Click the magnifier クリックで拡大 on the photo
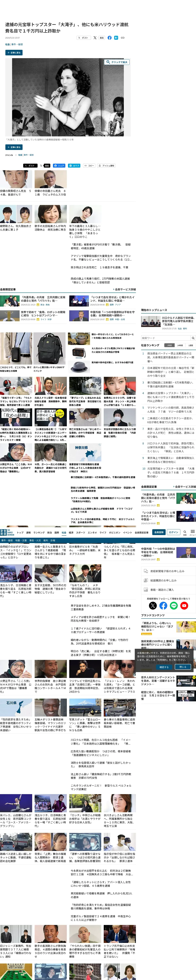The height and width of the screenshot is (980, 196). click(x=117, y=62)
